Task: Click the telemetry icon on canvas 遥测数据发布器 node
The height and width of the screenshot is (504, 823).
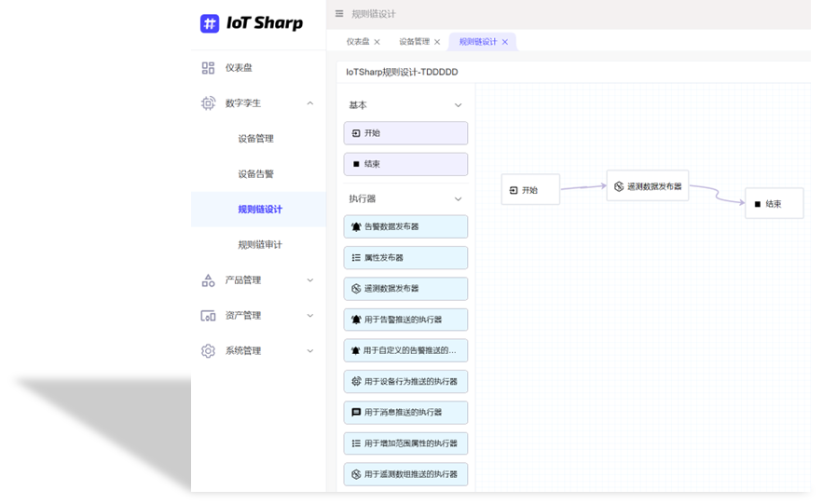Action: tap(619, 186)
